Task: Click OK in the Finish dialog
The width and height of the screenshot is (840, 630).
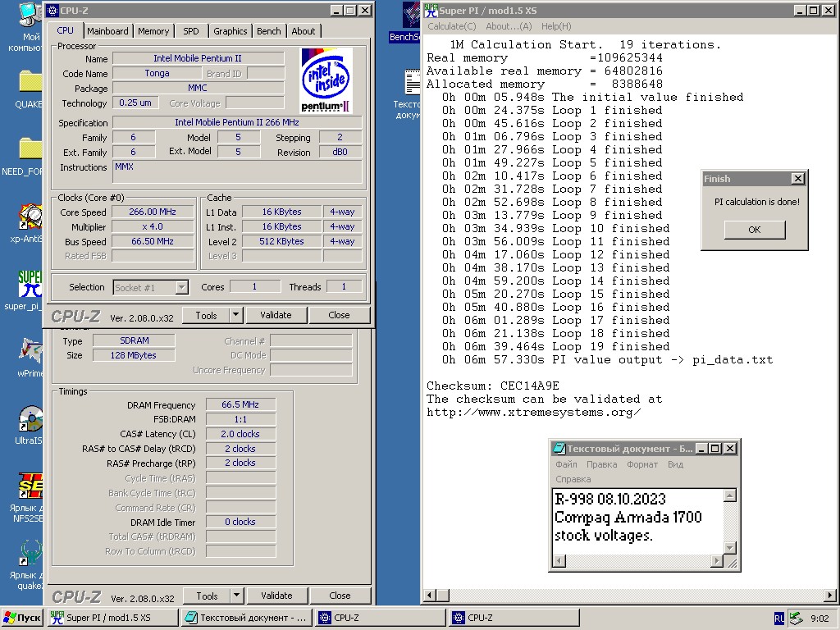Action: point(755,230)
